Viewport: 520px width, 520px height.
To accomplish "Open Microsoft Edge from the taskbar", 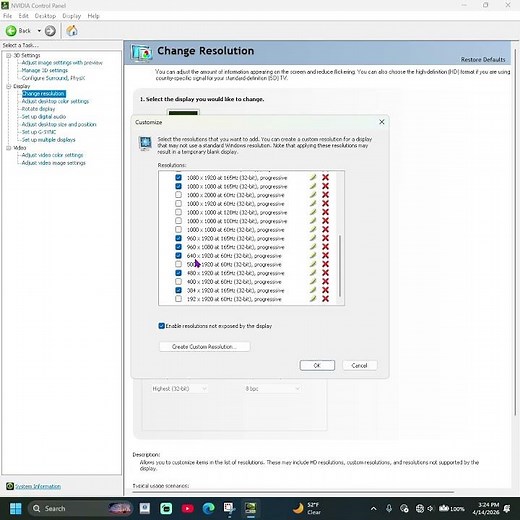I will (x=209, y=508).
